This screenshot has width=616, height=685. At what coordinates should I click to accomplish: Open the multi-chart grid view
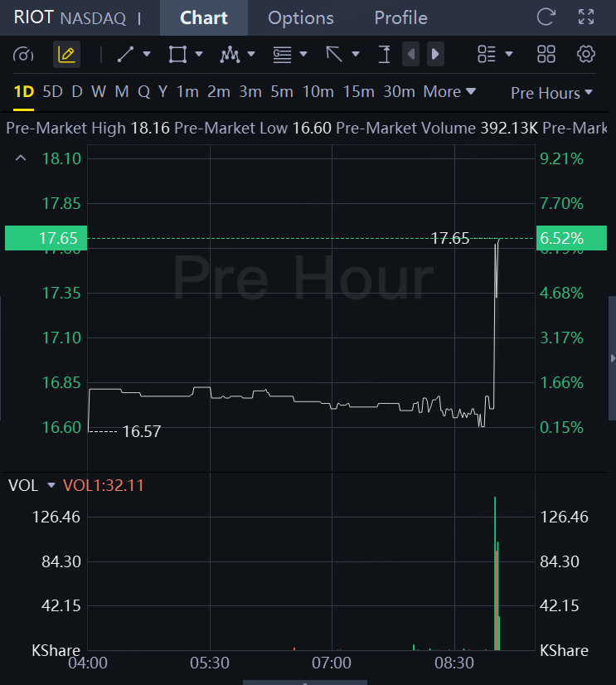pos(546,54)
